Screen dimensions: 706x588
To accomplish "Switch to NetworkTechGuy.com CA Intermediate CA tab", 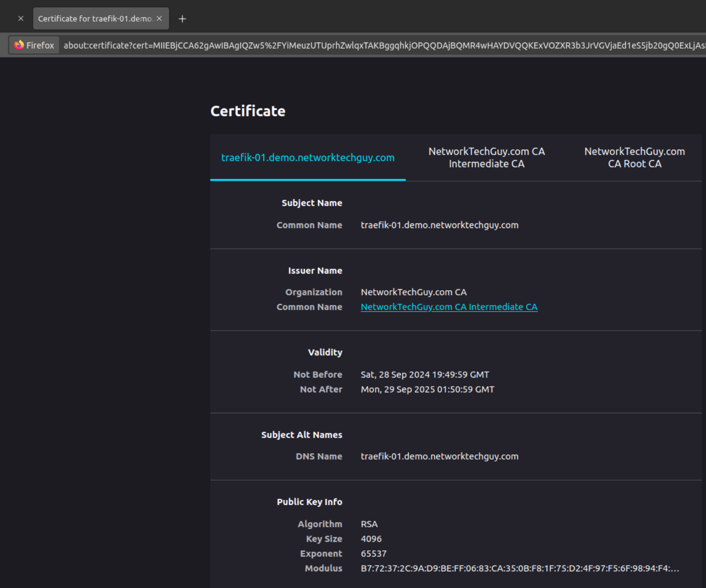I will click(487, 157).
